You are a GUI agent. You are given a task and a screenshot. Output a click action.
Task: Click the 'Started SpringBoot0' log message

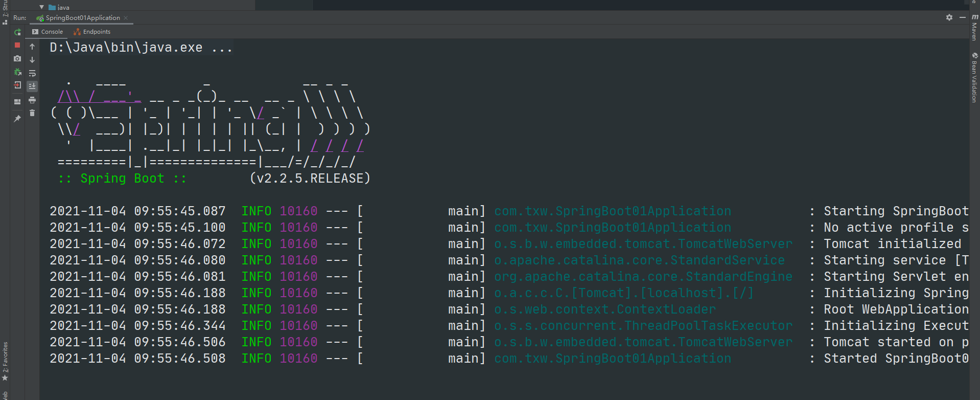click(x=896, y=359)
